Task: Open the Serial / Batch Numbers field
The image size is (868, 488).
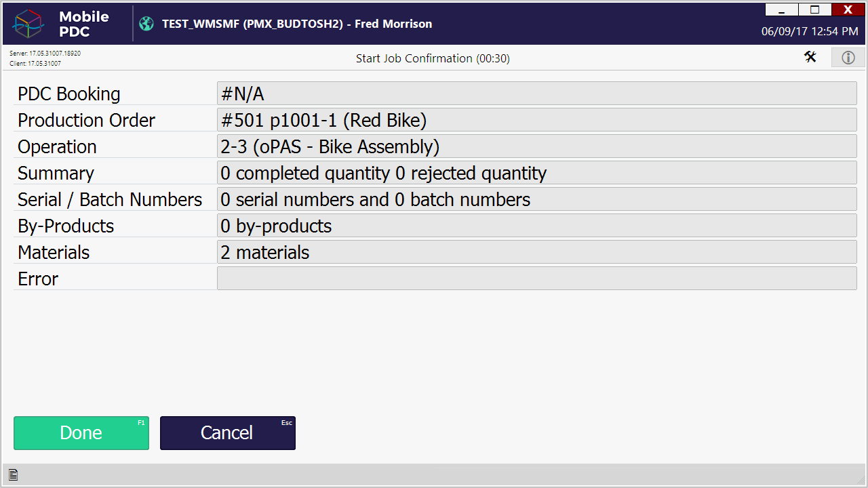Action: click(x=536, y=199)
